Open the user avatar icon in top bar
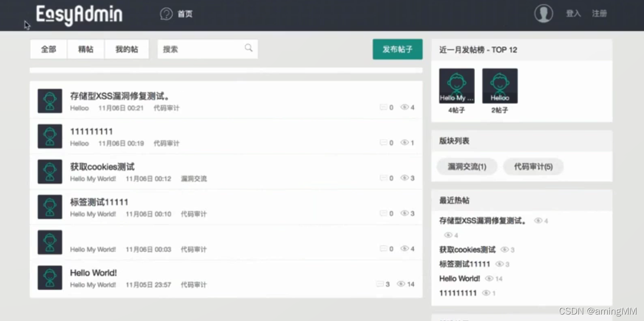Screen dimensions: 644x321 click(x=544, y=13)
